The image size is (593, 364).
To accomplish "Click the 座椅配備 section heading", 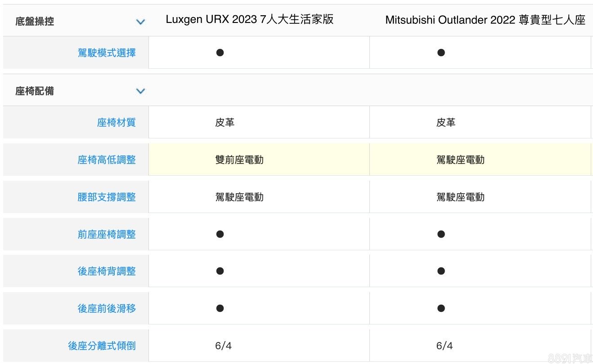I will point(35,91).
